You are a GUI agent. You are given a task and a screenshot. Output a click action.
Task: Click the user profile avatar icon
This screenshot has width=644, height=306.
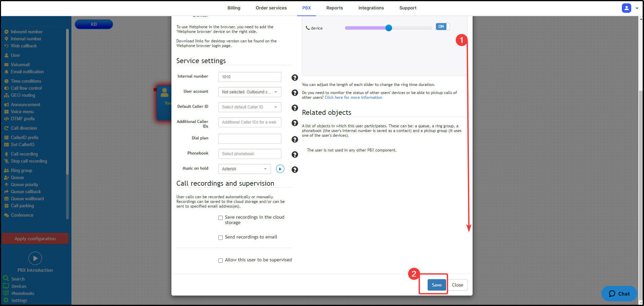(626, 8)
